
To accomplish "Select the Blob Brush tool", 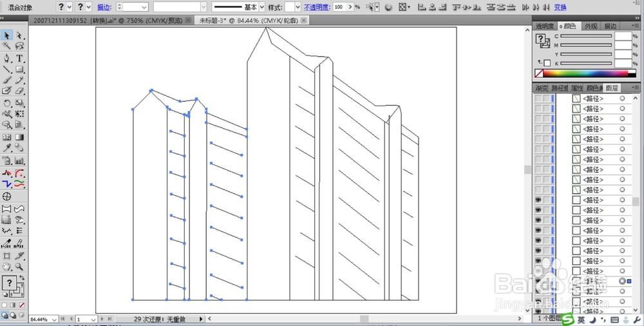I will click(7, 90).
